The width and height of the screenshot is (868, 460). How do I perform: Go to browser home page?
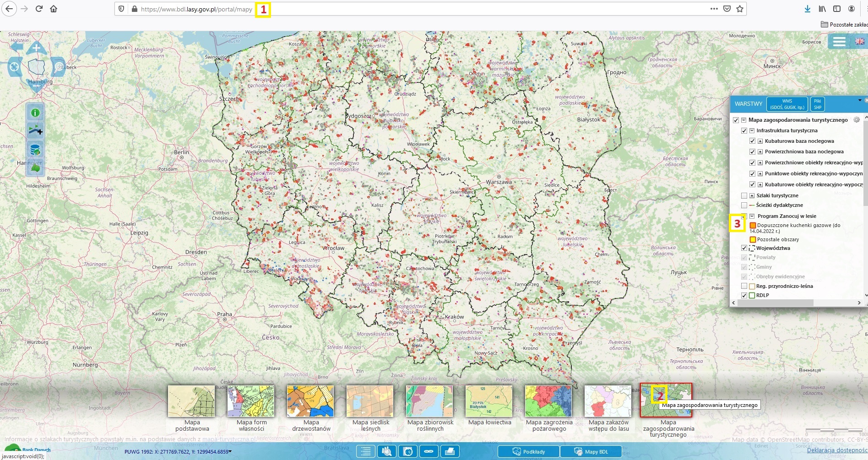54,9
